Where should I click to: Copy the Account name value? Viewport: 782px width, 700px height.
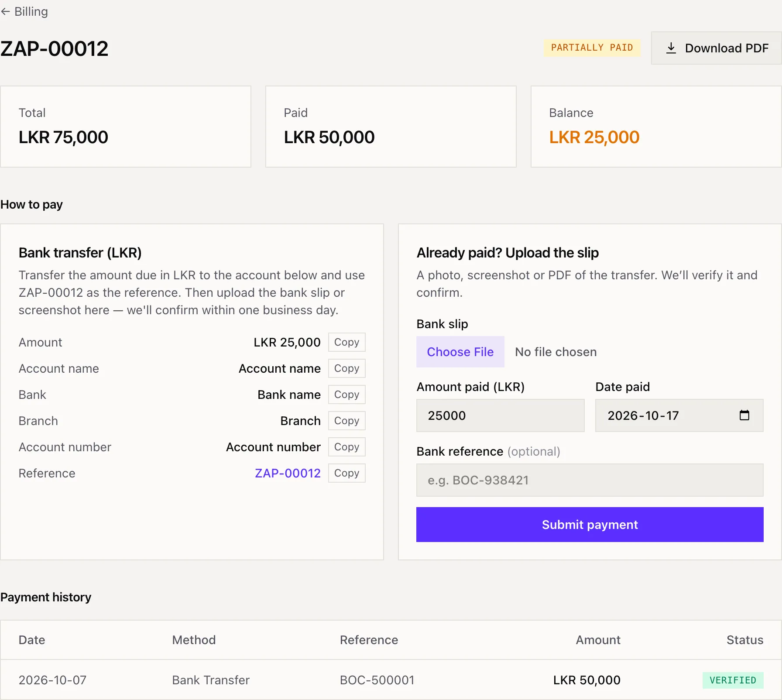click(x=346, y=368)
